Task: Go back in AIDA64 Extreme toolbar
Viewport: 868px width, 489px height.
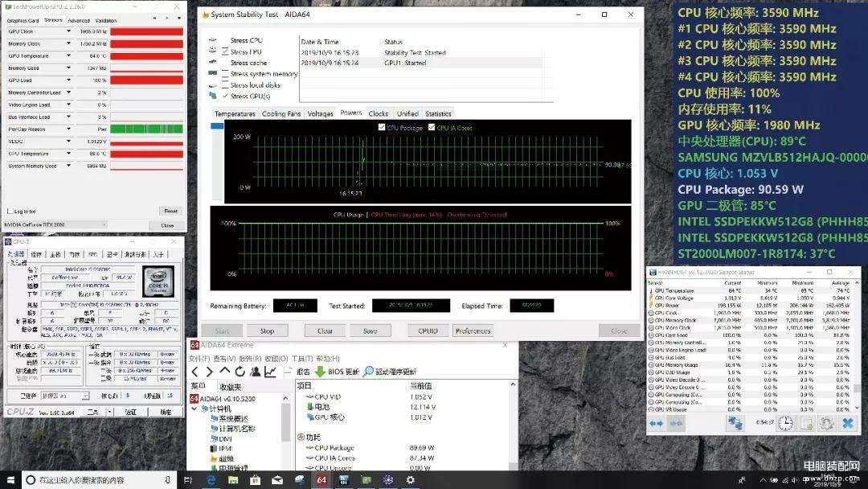Action: pos(194,372)
